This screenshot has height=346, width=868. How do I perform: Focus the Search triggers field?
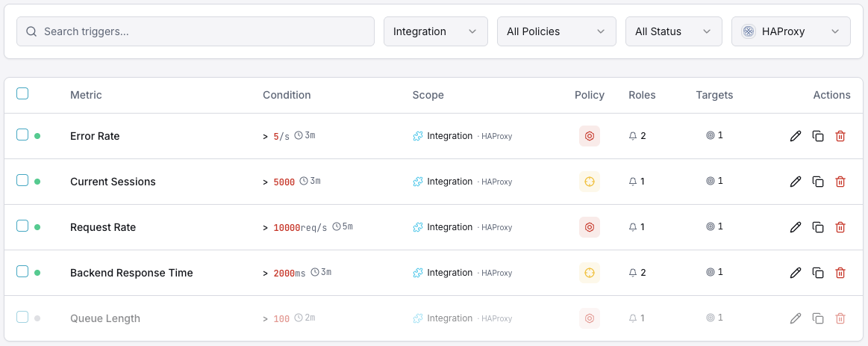(196, 31)
